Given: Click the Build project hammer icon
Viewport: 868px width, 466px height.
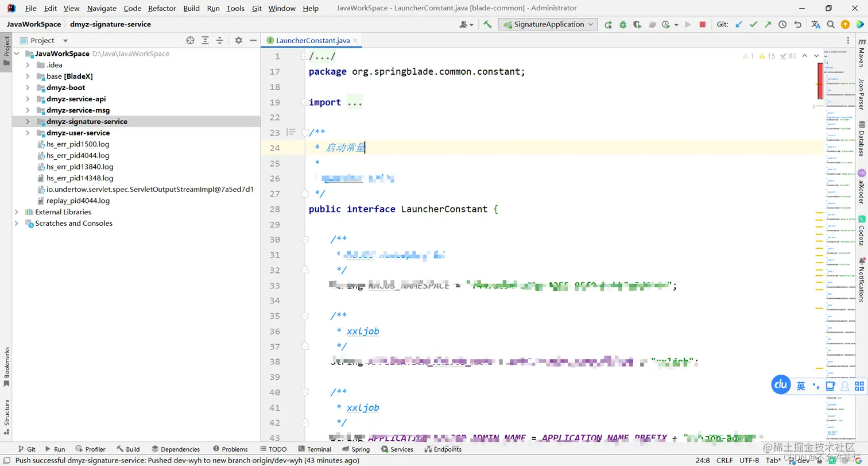Looking at the screenshot, I should 487,24.
